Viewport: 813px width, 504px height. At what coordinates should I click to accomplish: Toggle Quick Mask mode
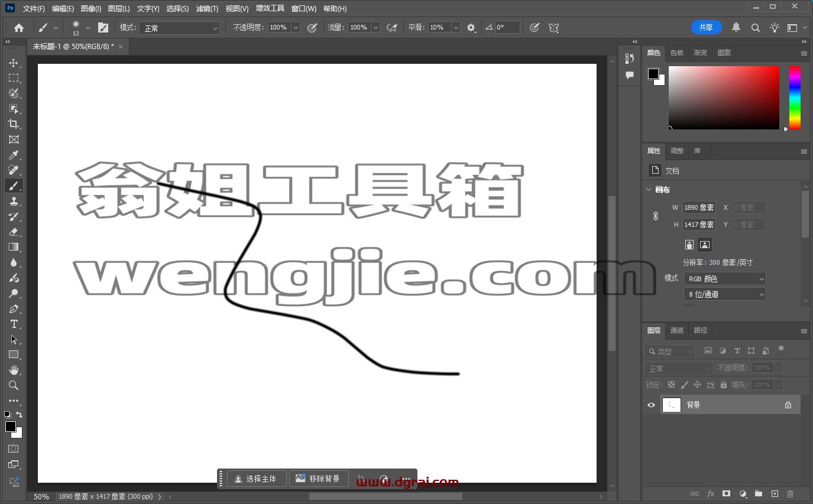click(14, 449)
